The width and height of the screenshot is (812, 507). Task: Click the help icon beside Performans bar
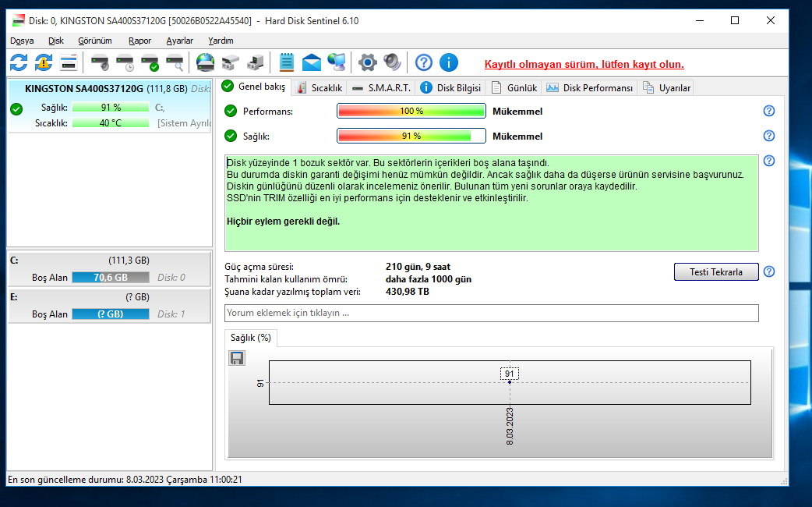[x=769, y=111]
